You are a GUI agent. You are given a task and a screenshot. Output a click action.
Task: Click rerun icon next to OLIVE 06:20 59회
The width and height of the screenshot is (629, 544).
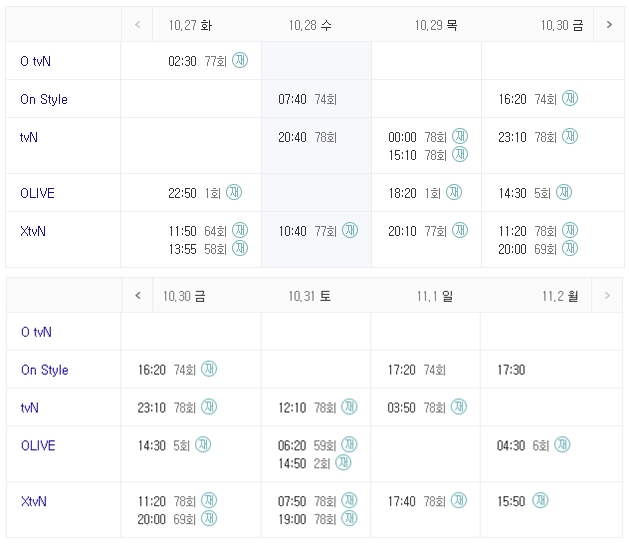coord(350,444)
